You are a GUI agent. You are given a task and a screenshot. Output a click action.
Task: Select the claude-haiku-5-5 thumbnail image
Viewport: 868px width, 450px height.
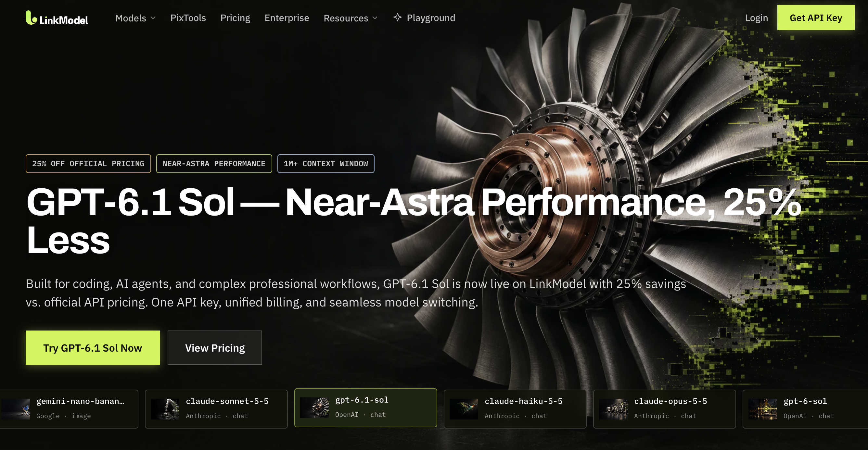[x=464, y=409]
